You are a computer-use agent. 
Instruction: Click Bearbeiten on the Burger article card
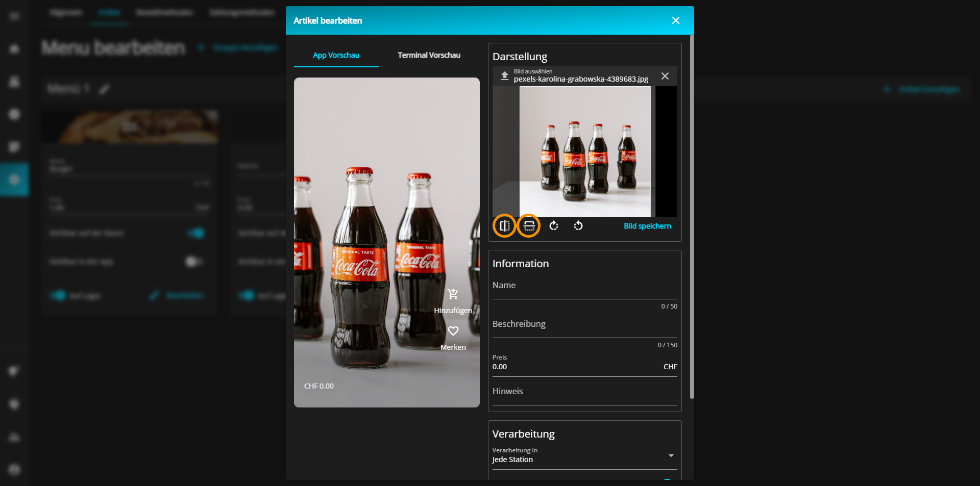[x=177, y=296]
